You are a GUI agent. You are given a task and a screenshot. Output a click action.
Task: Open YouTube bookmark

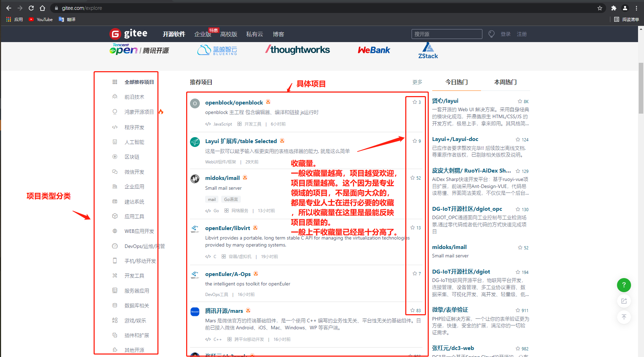41,20
